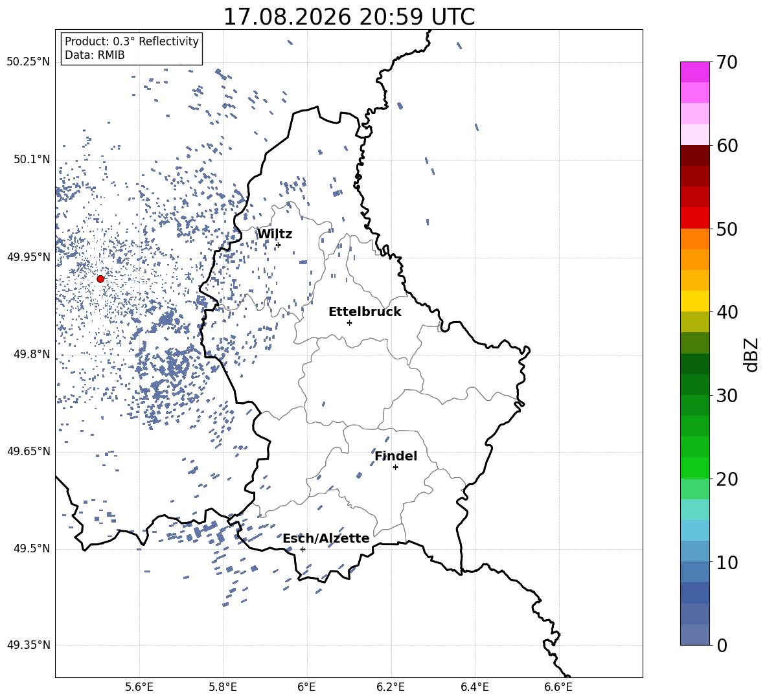
Task: Click the orange colorbar segment below 50
Action: pyautogui.click(x=695, y=239)
